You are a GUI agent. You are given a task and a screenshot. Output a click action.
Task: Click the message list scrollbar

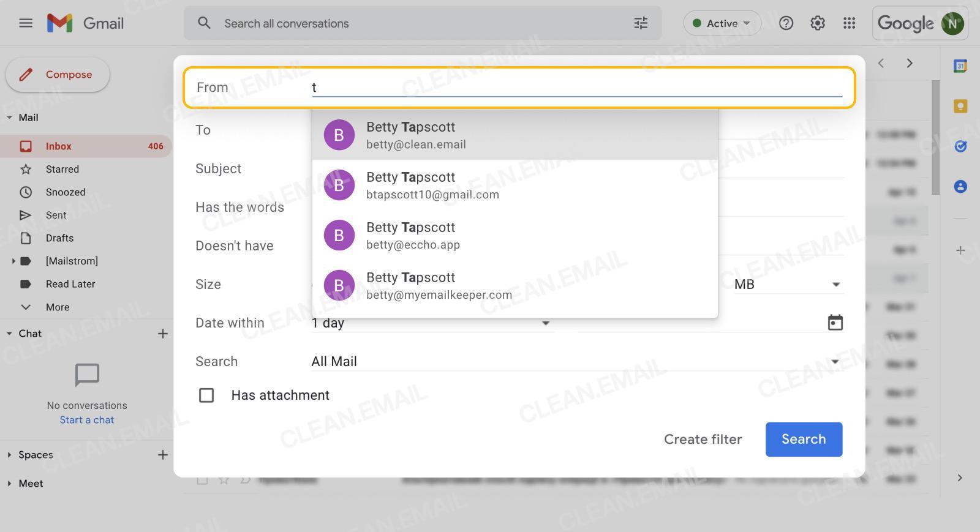935,138
